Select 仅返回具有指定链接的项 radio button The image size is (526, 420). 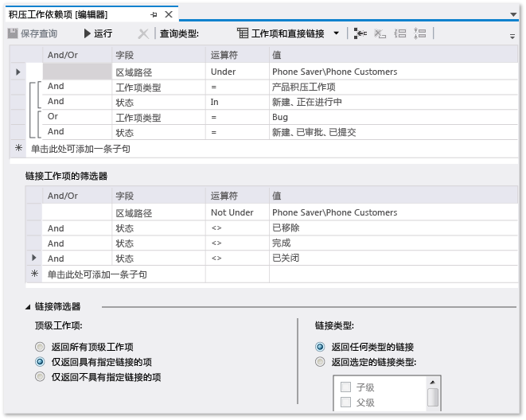coord(40,362)
